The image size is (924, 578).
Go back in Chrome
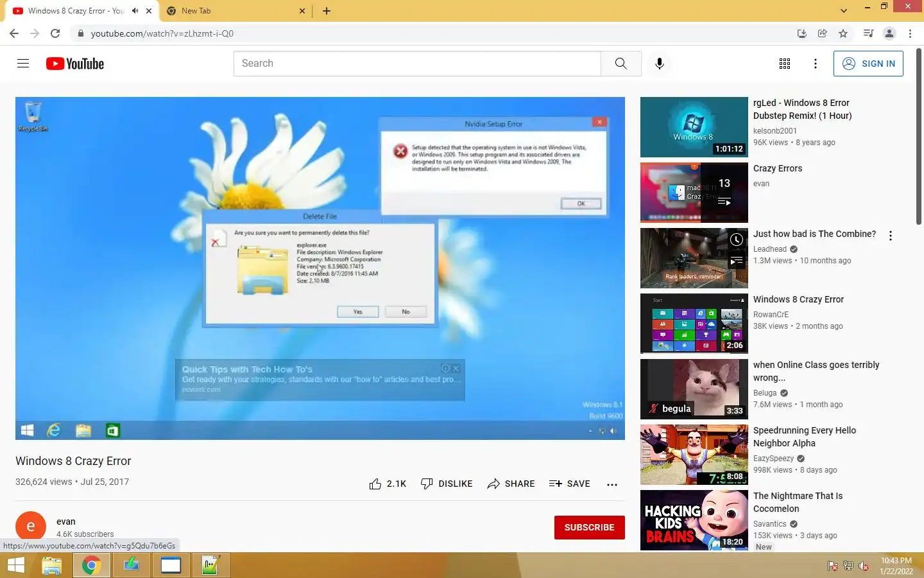[14, 33]
